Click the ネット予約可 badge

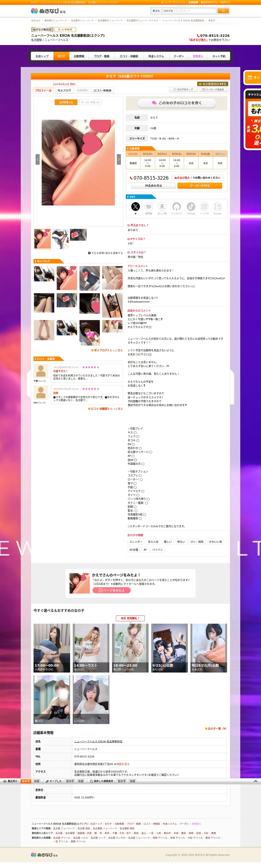65,30
